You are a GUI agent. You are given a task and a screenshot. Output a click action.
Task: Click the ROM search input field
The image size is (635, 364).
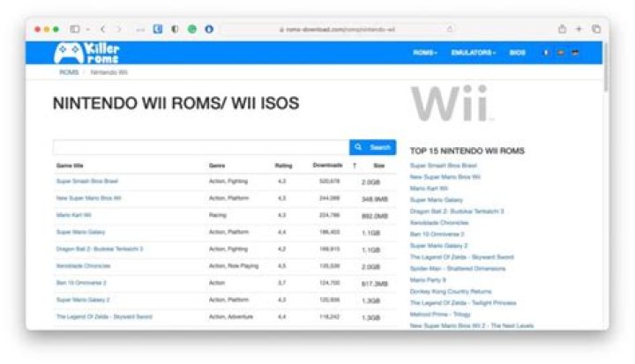coord(200,147)
